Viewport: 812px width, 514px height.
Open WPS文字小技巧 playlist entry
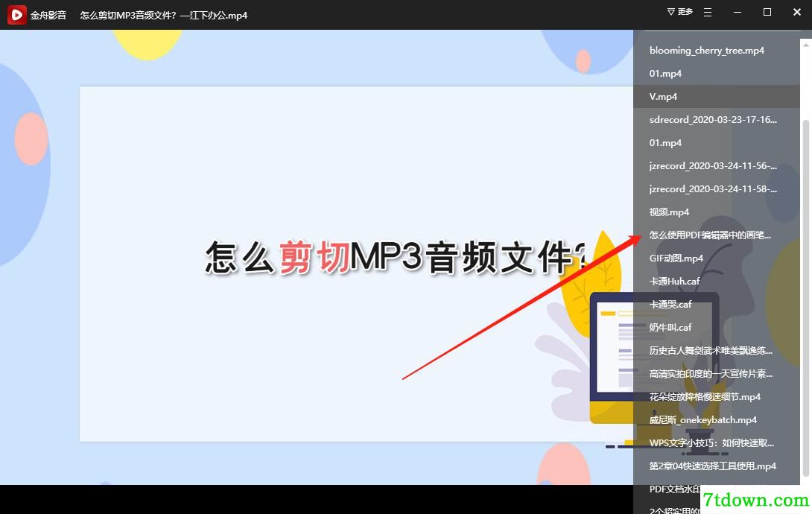tap(717, 442)
